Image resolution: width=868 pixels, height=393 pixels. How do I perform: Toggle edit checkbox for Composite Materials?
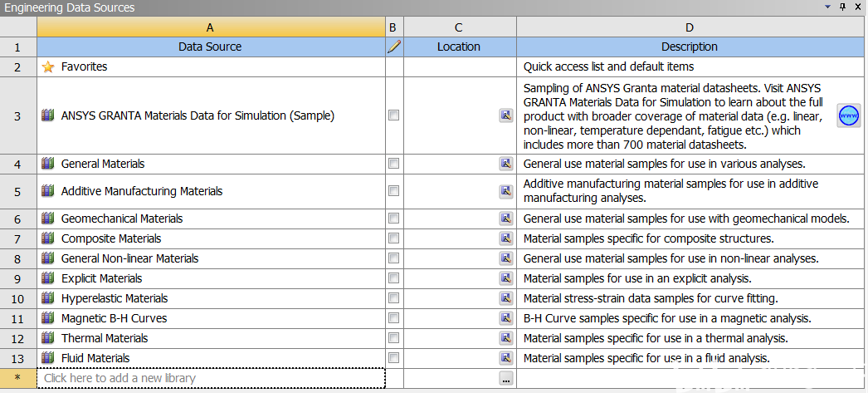tap(393, 238)
